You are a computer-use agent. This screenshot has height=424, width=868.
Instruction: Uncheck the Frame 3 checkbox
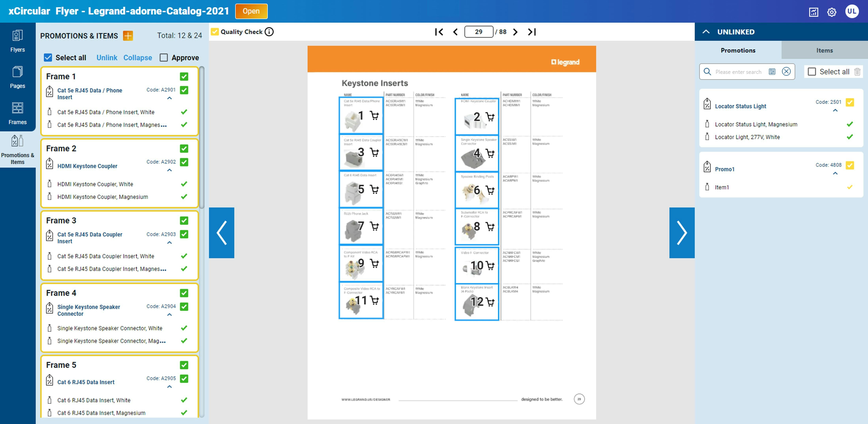[184, 221]
